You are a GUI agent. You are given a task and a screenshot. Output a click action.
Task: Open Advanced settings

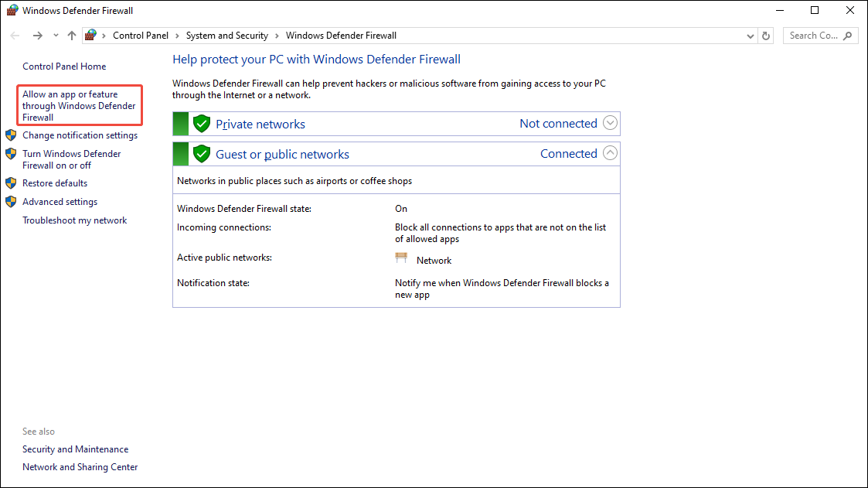60,202
